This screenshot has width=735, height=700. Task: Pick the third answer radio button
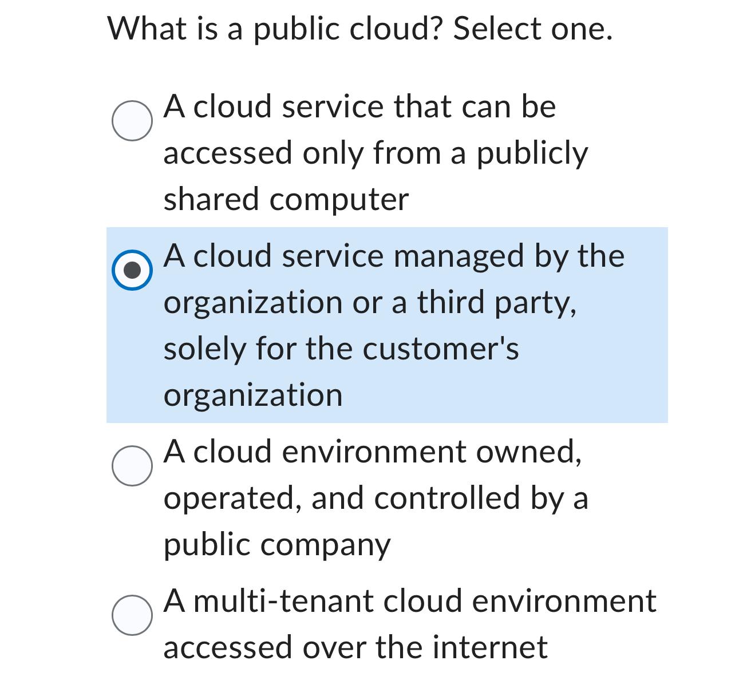133,466
